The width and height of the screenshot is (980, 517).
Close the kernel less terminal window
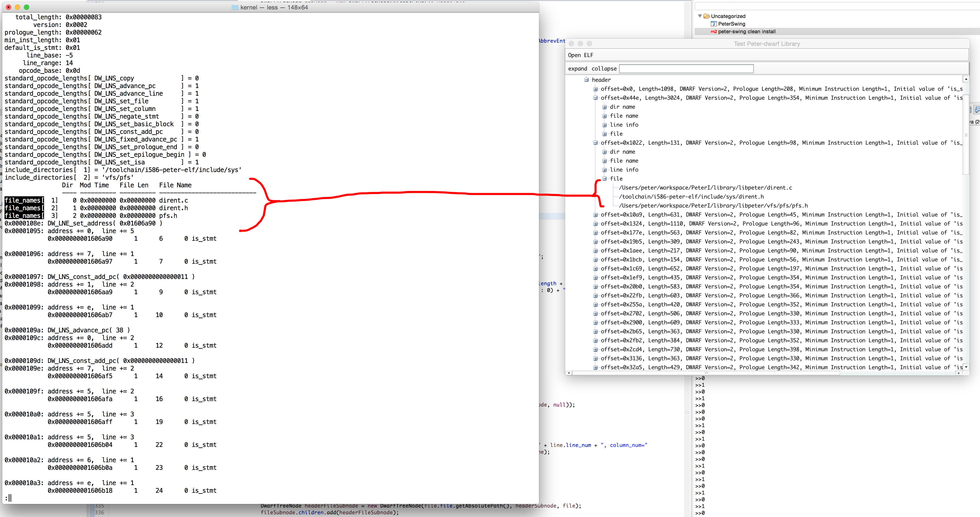(x=8, y=7)
